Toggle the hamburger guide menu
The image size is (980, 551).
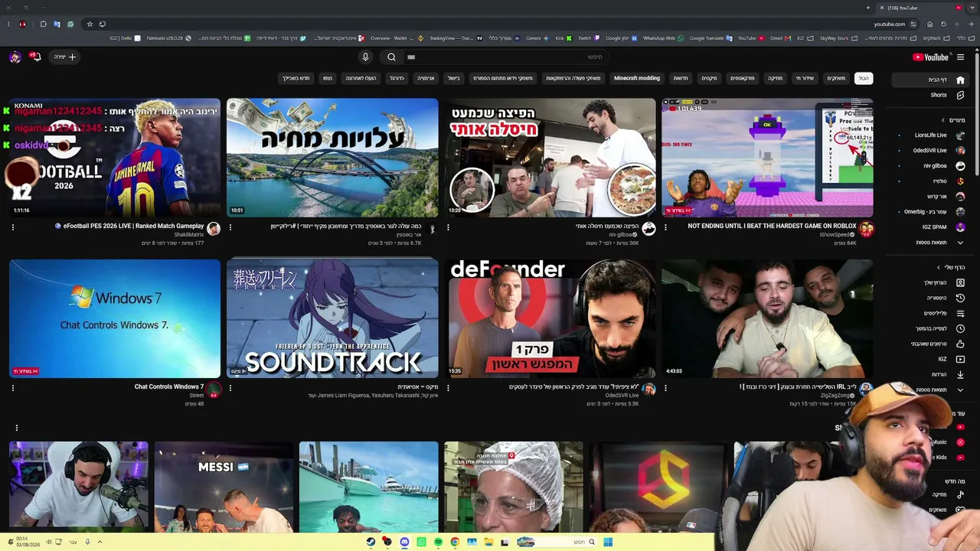pos(961,57)
